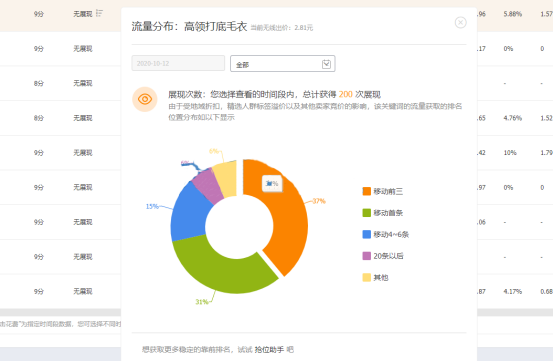Click the 10% cell in background table
This screenshot has height=361, width=554.
pos(510,153)
